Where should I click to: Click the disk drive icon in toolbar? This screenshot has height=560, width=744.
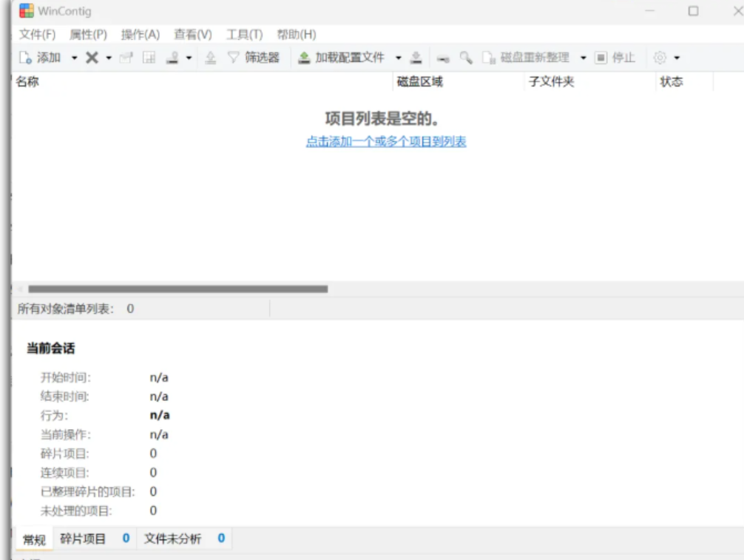443,58
